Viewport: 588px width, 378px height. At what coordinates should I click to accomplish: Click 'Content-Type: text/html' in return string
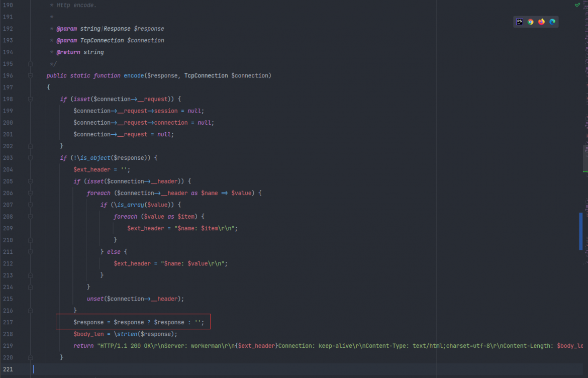coord(405,346)
